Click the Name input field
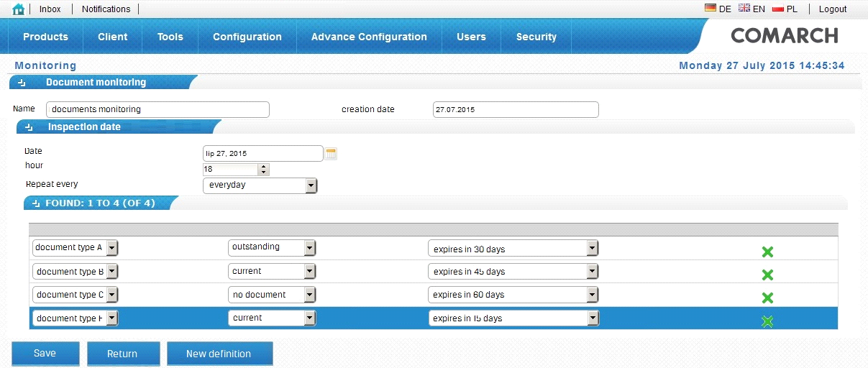The height and width of the screenshot is (368, 868). point(157,109)
